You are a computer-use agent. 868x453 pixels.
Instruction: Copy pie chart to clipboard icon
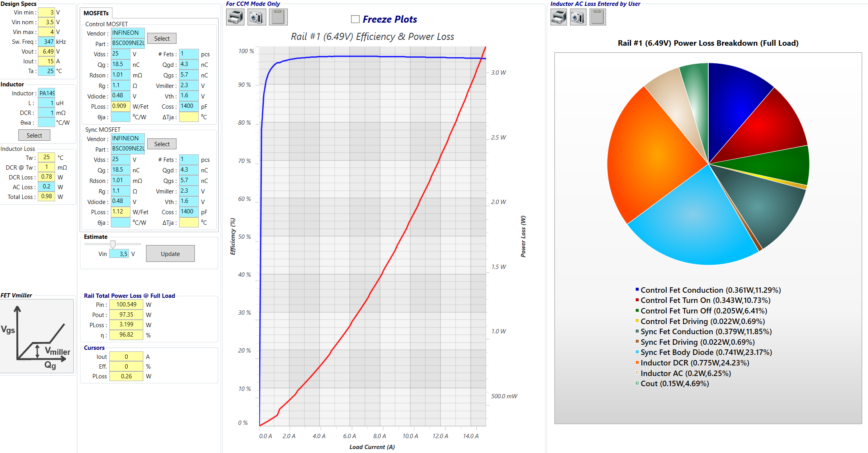[598, 17]
